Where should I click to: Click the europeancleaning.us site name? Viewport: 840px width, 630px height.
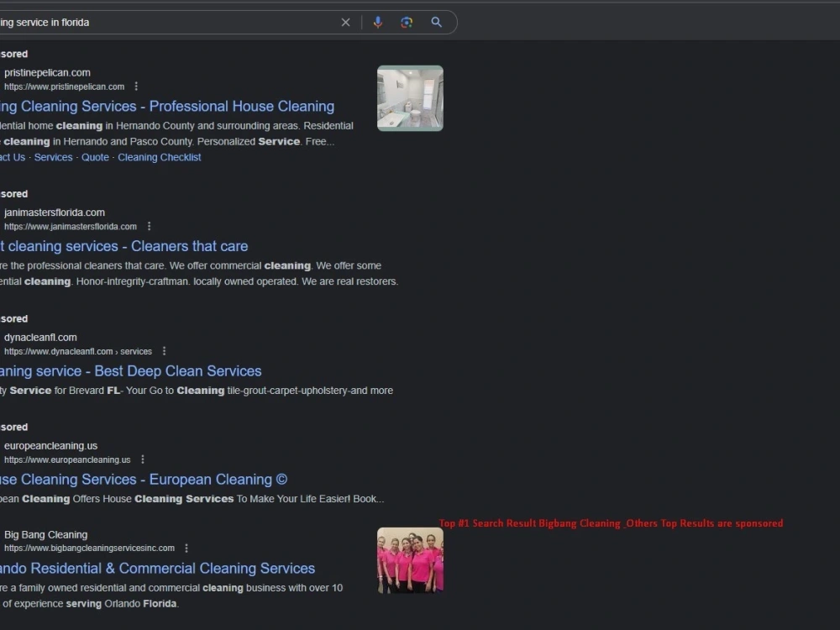(x=50, y=445)
